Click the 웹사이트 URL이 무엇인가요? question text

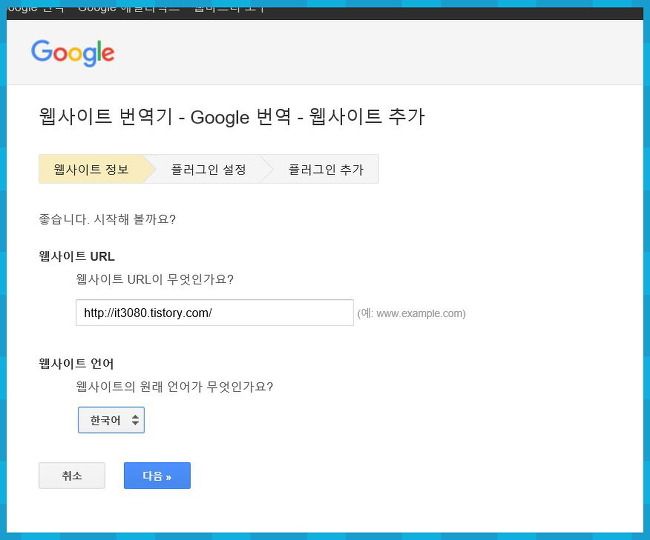(155, 279)
